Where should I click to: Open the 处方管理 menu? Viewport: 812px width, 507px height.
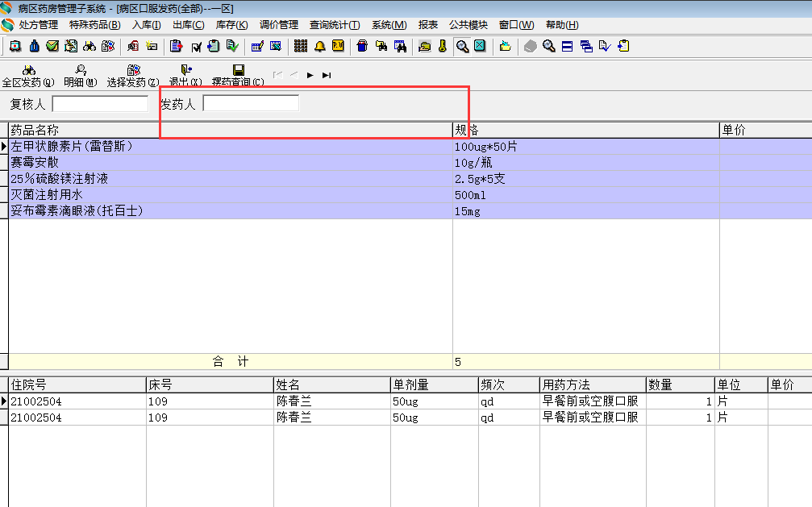[x=39, y=25]
